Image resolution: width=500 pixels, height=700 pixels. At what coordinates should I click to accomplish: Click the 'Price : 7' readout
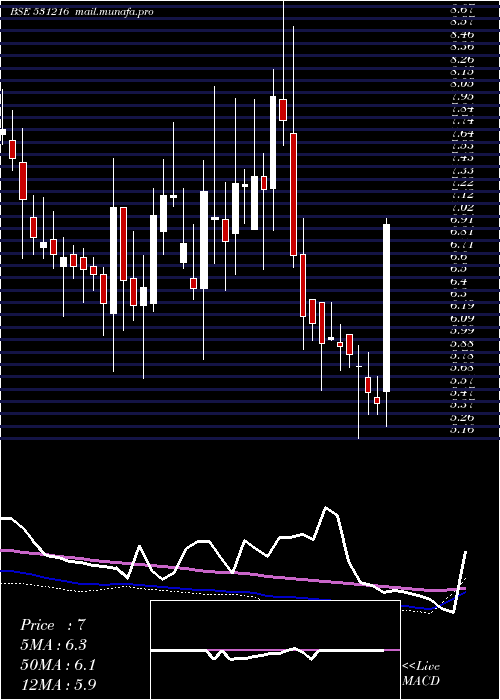point(53,625)
